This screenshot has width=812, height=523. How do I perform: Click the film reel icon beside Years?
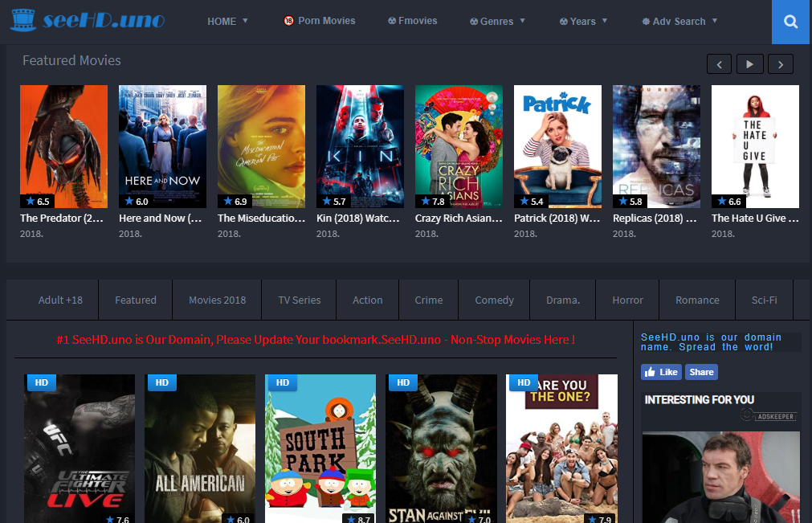[564, 21]
